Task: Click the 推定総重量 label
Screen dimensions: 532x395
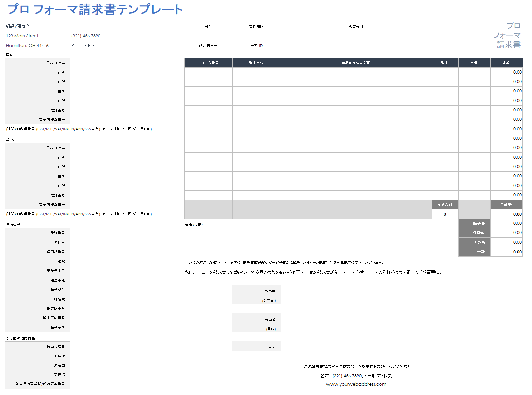Action: pyautogui.click(x=56, y=308)
